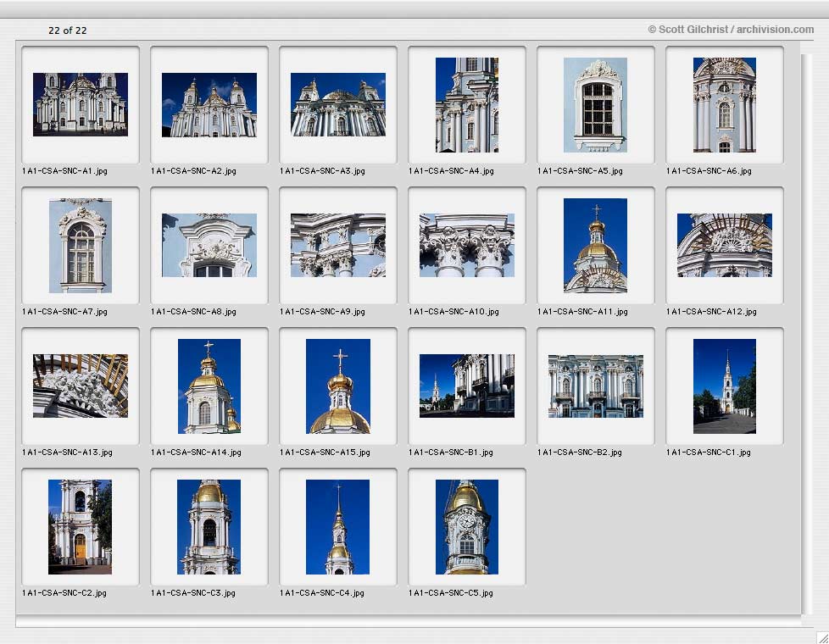This screenshot has width=829, height=644.
Task: Click the filename label 1A1-CSA-SNC-A10.jpg
Action: point(453,312)
